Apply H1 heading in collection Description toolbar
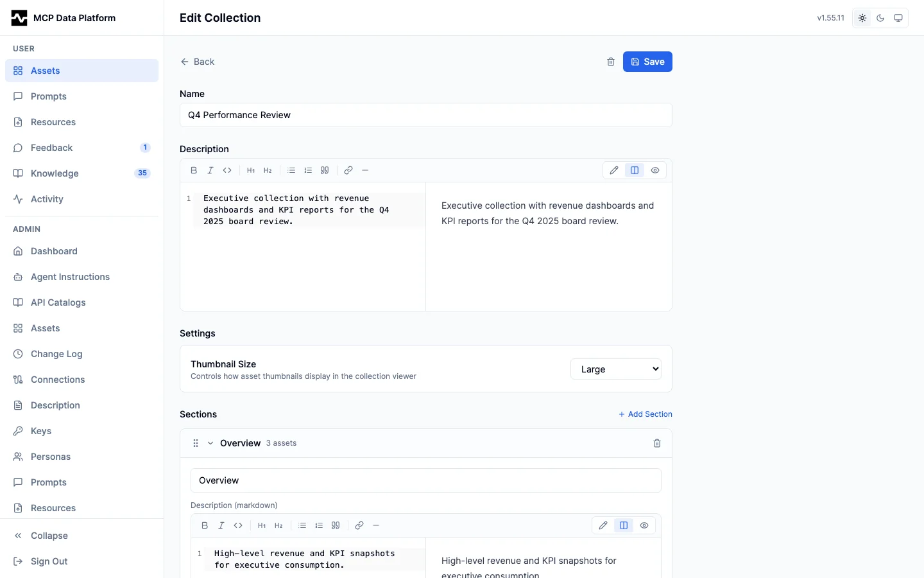 point(251,170)
